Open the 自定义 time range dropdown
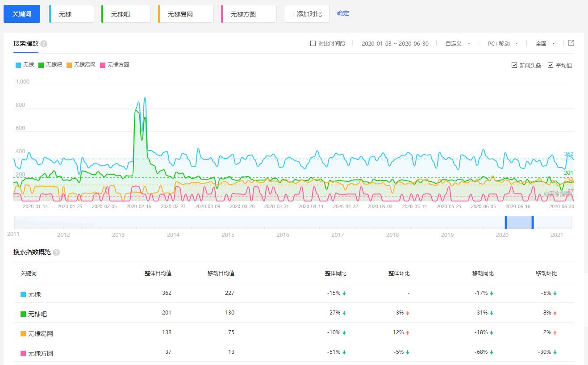The height and width of the screenshot is (365, 588). [458, 44]
